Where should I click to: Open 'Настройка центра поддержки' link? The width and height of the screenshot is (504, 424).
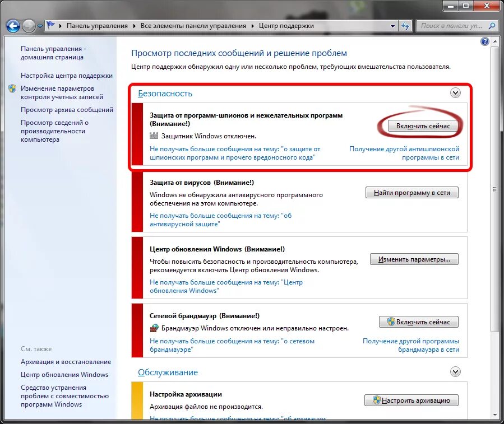pyautogui.click(x=67, y=76)
